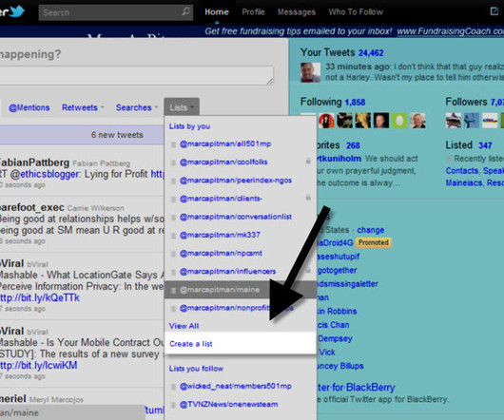Image resolution: width=504 pixels, height=420 pixels.
Task: Click the first follower avatar under Followers
Action: pyautogui.click(x=454, y=121)
